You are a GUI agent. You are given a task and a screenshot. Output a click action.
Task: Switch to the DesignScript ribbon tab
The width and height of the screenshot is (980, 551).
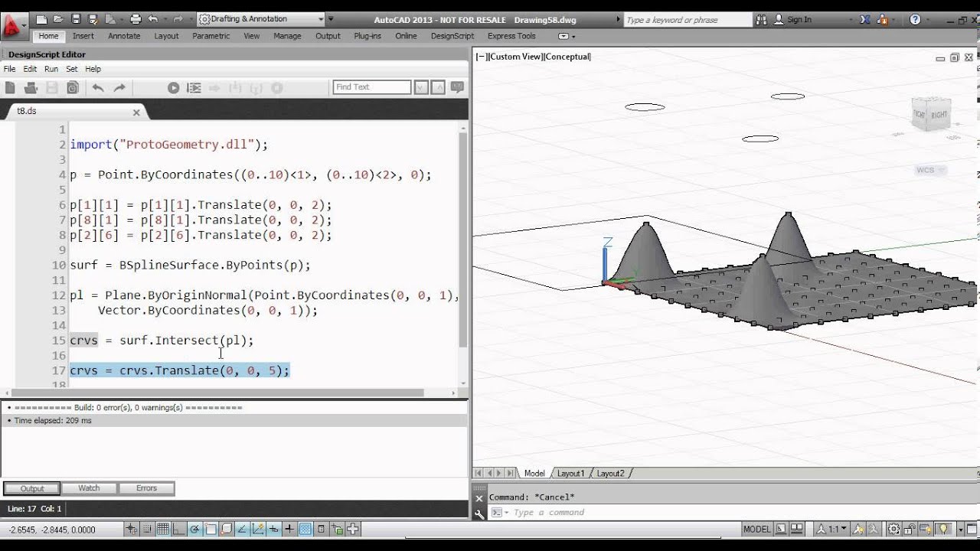pyautogui.click(x=452, y=36)
